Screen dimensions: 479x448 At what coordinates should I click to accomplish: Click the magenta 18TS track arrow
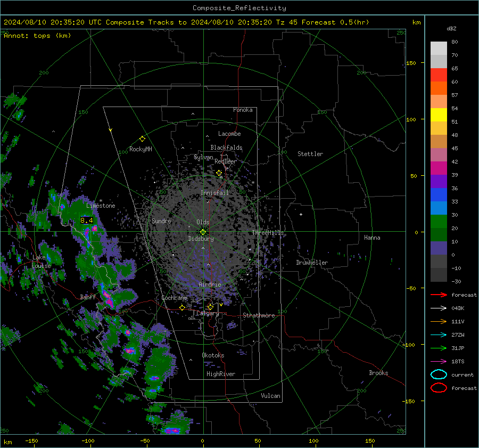click(439, 362)
